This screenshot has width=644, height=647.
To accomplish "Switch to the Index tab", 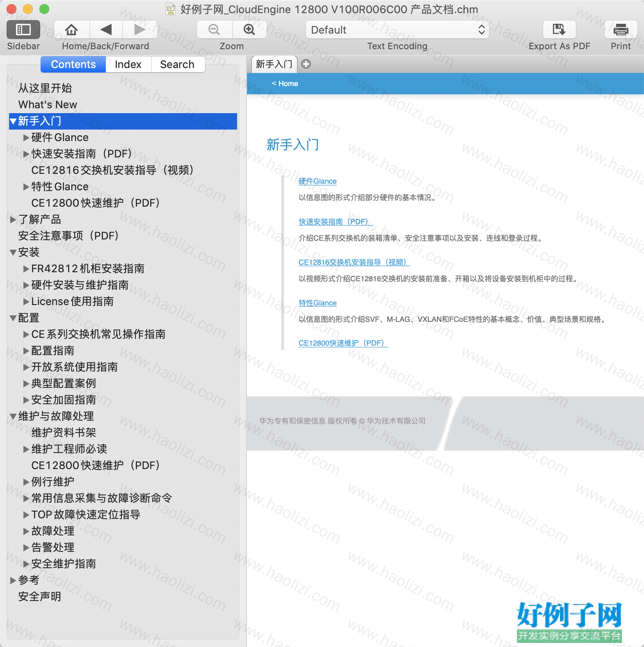I will point(128,64).
